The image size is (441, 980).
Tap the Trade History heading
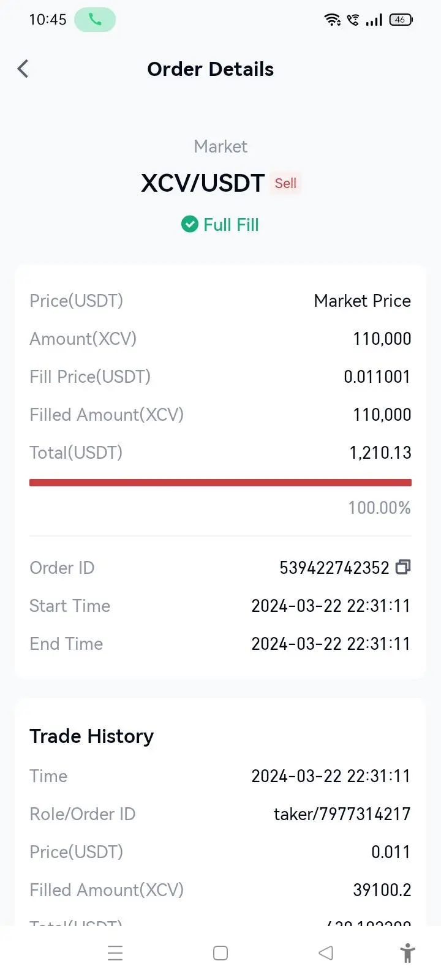tap(91, 736)
